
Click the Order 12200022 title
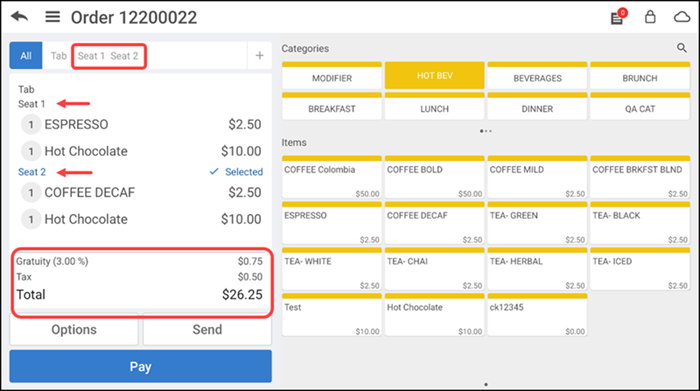coord(134,17)
